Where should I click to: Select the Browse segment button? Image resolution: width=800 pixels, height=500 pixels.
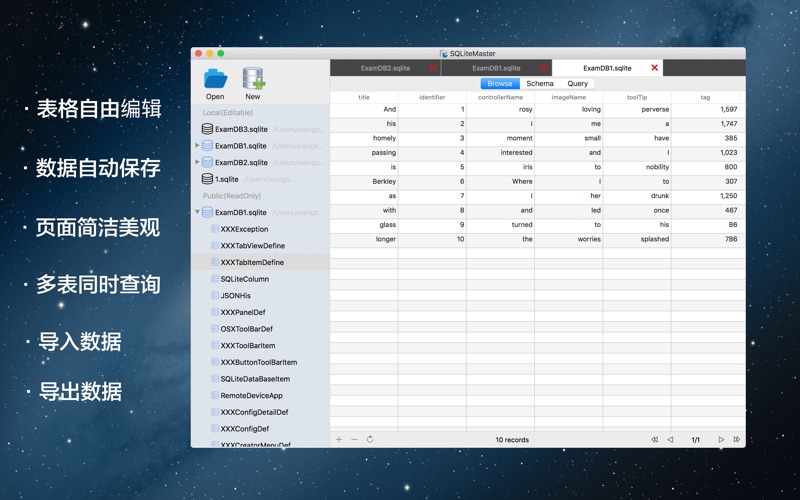point(500,84)
